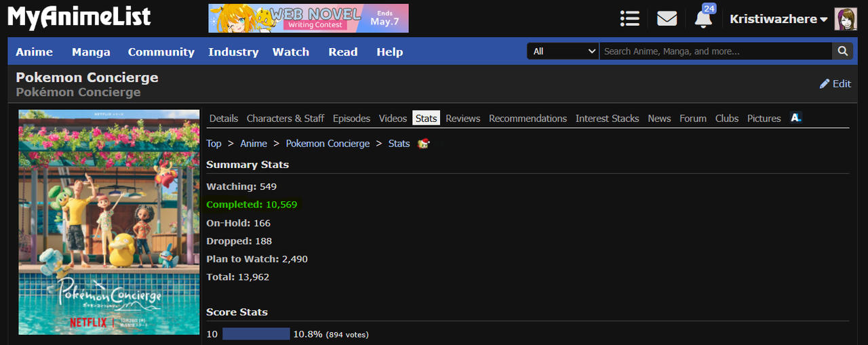Switch to Interest Stacks tab
The image size is (868, 345).
click(x=608, y=118)
